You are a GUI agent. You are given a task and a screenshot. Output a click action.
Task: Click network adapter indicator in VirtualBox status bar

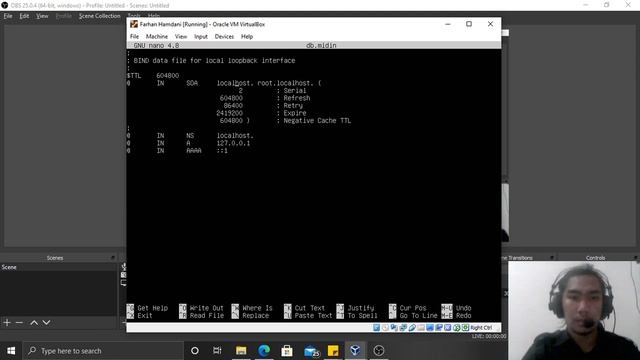point(403,327)
